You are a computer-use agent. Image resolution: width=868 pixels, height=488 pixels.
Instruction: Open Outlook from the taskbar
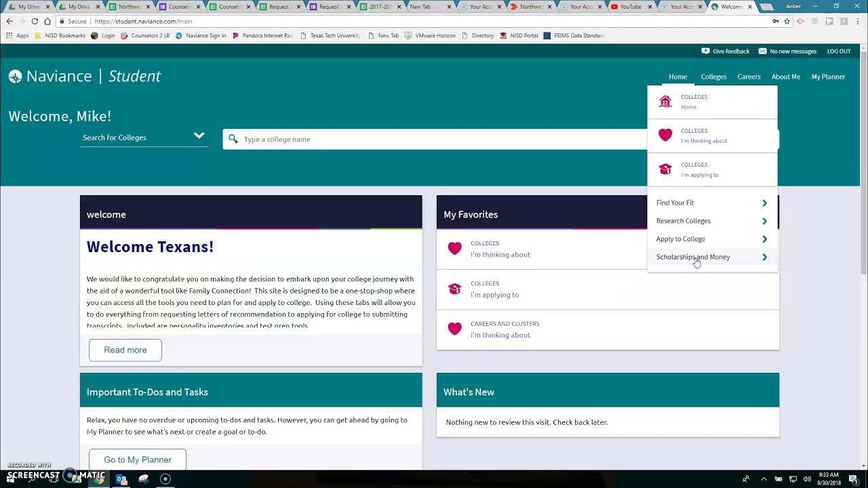(121, 479)
